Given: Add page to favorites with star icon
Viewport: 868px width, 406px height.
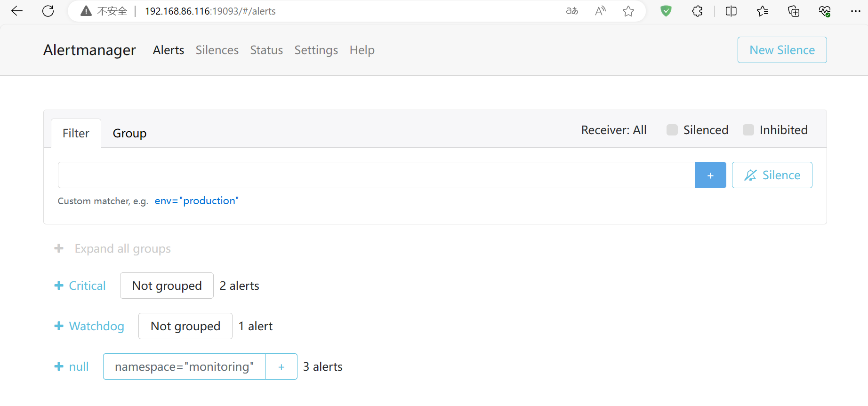Looking at the screenshot, I should [x=628, y=11].
